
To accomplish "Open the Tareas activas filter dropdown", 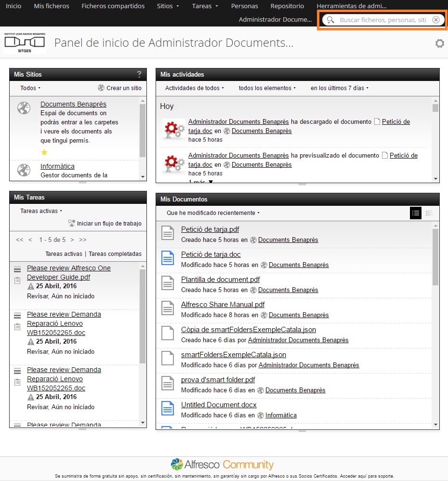I will click(x=41, y=211).
